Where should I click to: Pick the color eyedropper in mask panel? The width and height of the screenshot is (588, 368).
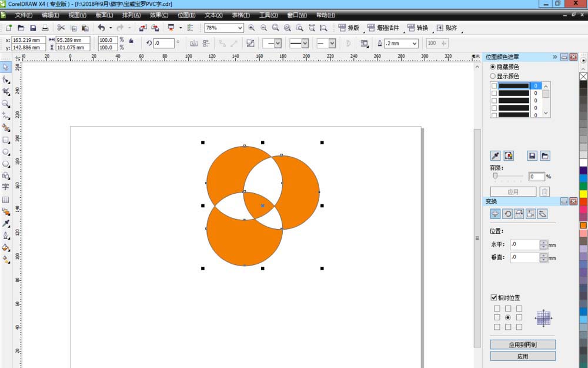(x=495, y=155)
